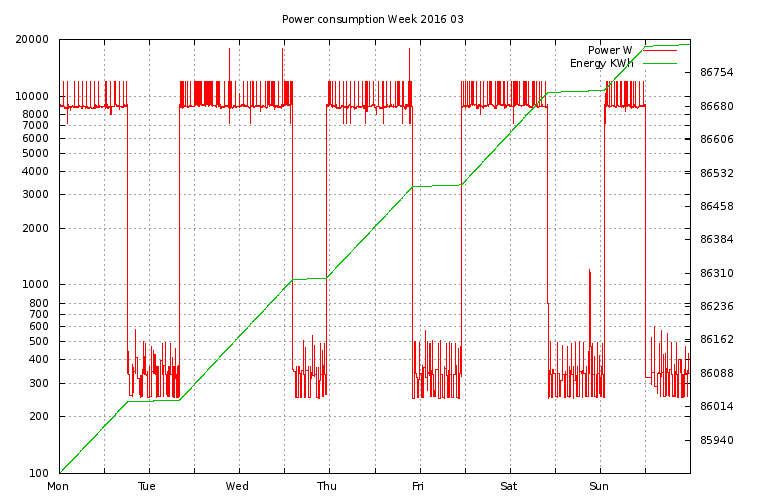Image resolution: width=768 pixels, height=500 pixels.
Task: Click the 86162 right axis value
Action: [717, 339]
